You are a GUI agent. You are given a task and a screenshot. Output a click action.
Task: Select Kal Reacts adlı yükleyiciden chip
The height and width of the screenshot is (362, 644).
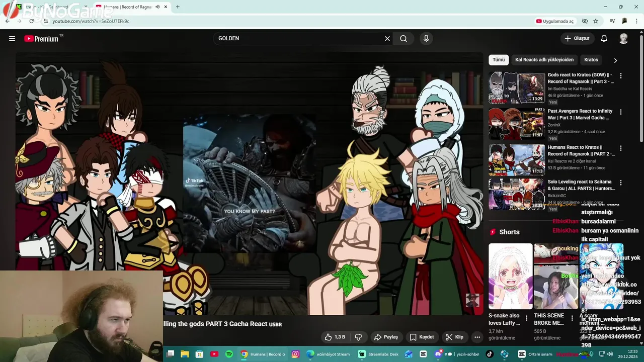544,60
